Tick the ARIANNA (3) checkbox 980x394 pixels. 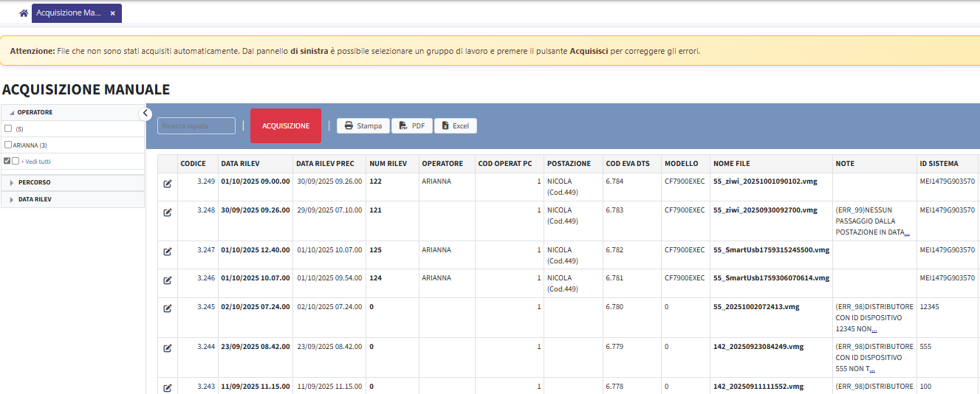(8, 145)
